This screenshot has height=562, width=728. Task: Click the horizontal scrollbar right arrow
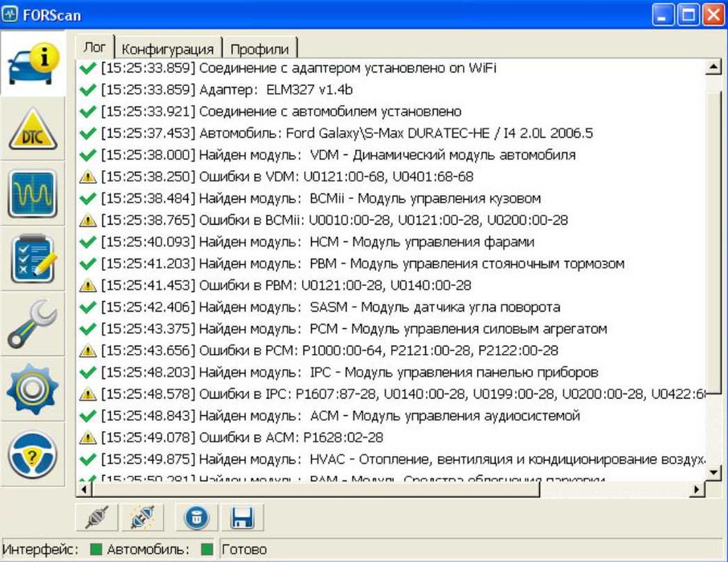(x=697, y=489)
